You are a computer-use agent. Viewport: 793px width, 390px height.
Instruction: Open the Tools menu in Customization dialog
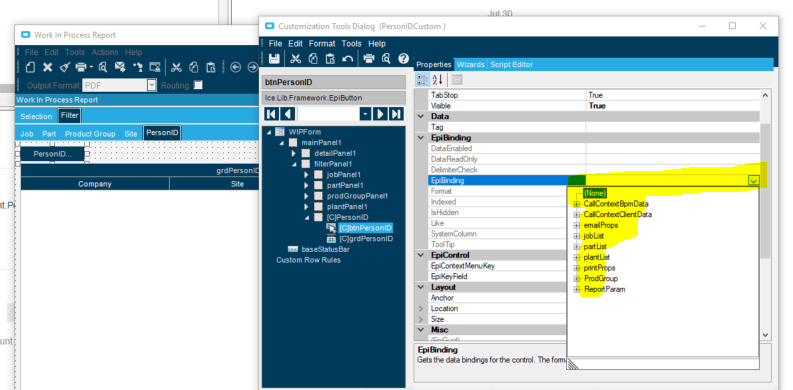351,44
